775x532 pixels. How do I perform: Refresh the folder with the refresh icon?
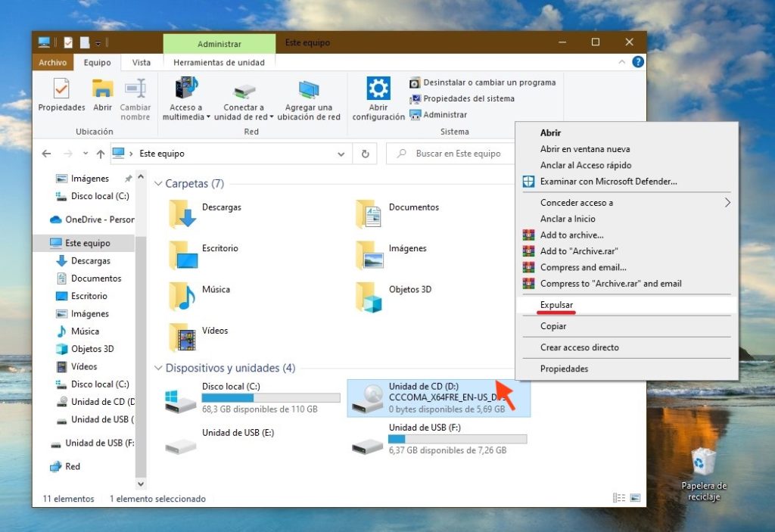pos(366,154)
